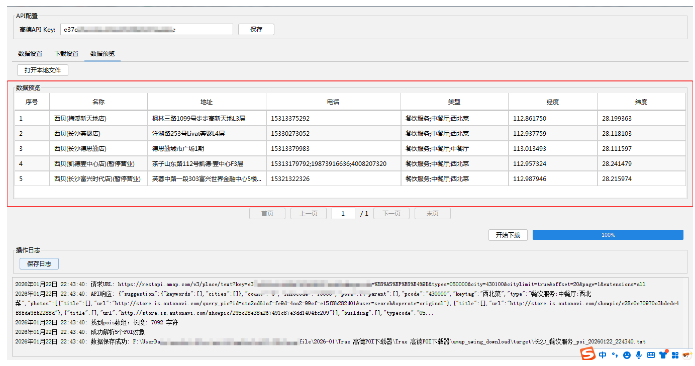Click longitude cell 112.987946
The height and width of the screenshot is (366, 695).
(553, 179)
